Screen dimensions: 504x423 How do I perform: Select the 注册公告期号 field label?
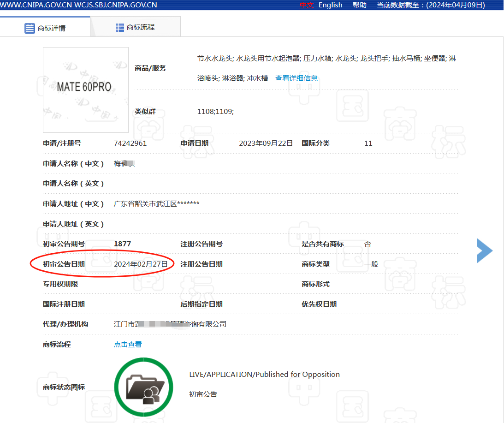202,244
